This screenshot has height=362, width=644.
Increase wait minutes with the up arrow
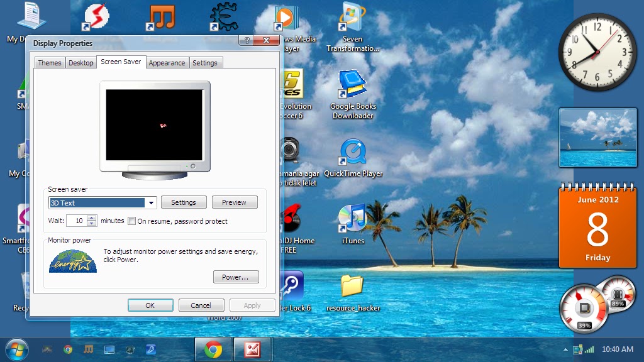click(x=92, y=218)
